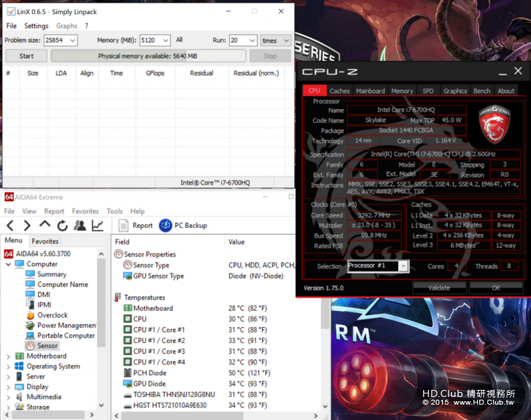Click the AIDA64 forward navigation arrow
This screenshot has width=531, height=420.
27,225
